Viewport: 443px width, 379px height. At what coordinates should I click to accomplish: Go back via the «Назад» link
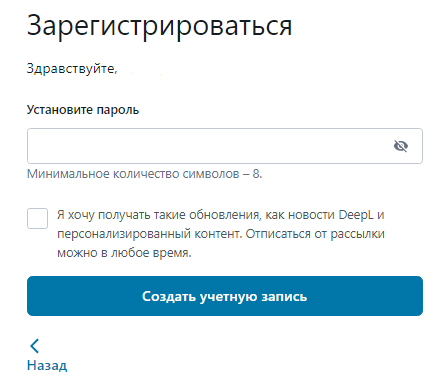pos(47,365)
